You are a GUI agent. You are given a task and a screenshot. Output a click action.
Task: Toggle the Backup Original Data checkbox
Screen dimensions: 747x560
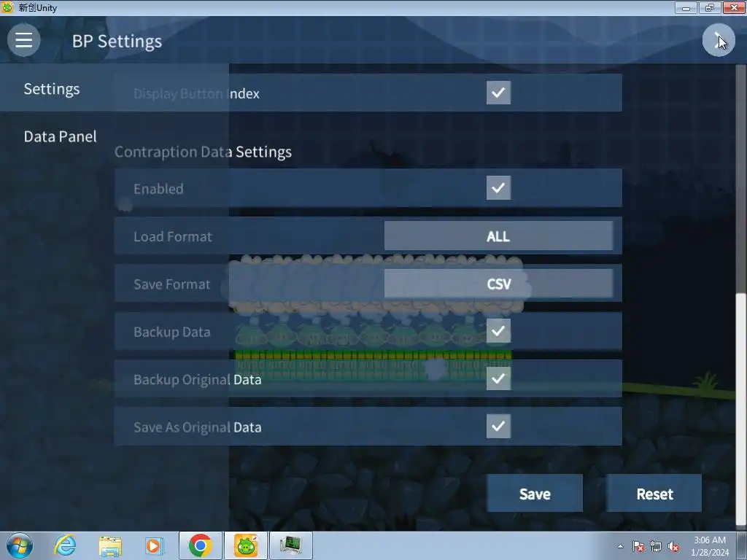498,378
